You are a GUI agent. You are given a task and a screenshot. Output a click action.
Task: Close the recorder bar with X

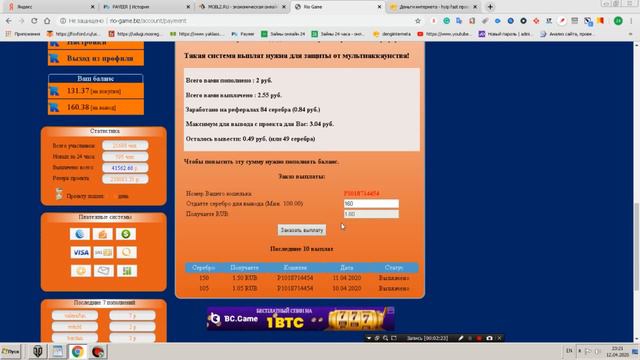[499, 338]
